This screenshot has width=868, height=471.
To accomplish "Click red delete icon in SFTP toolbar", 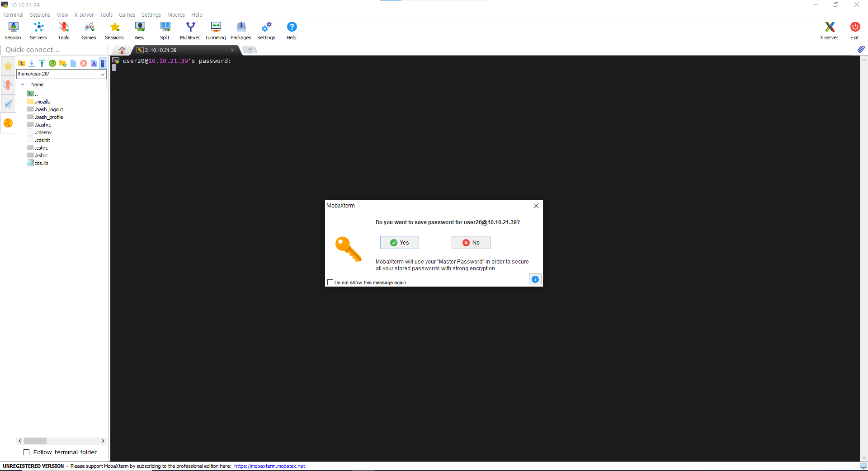I will coord(84,63).
